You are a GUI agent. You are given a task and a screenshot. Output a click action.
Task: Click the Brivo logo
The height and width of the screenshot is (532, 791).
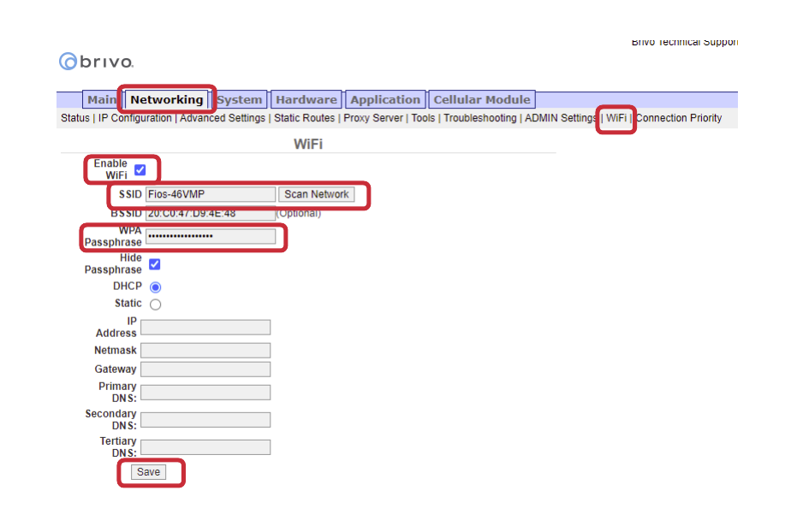click(x=96, y=62)
